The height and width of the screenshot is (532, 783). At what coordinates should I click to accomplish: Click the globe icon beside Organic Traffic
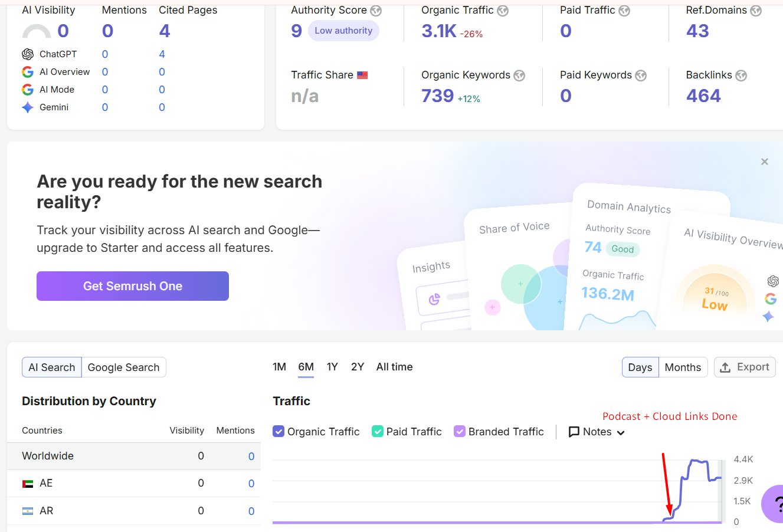pos(503,11)
